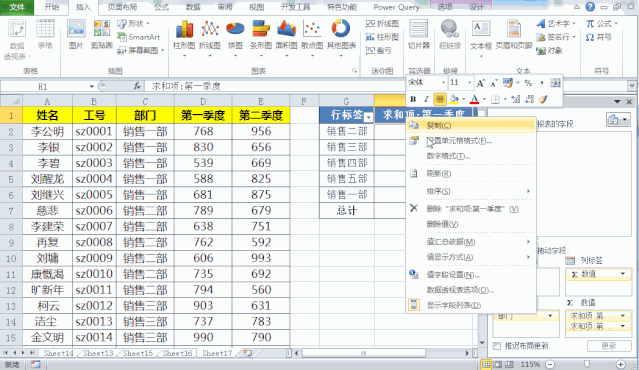Toggle Center alignment in mini toolbar
The image size is (639, 370).
[x=440, y=99]
